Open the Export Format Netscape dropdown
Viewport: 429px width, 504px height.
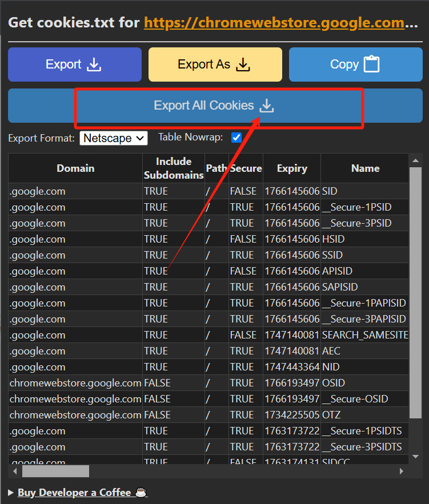click(x=114, y=138)
